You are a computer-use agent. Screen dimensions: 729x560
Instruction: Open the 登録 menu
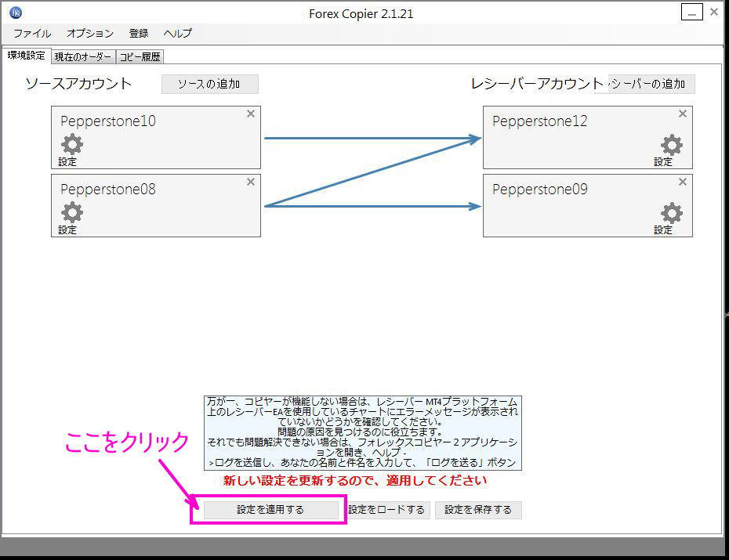click(139, 34)
